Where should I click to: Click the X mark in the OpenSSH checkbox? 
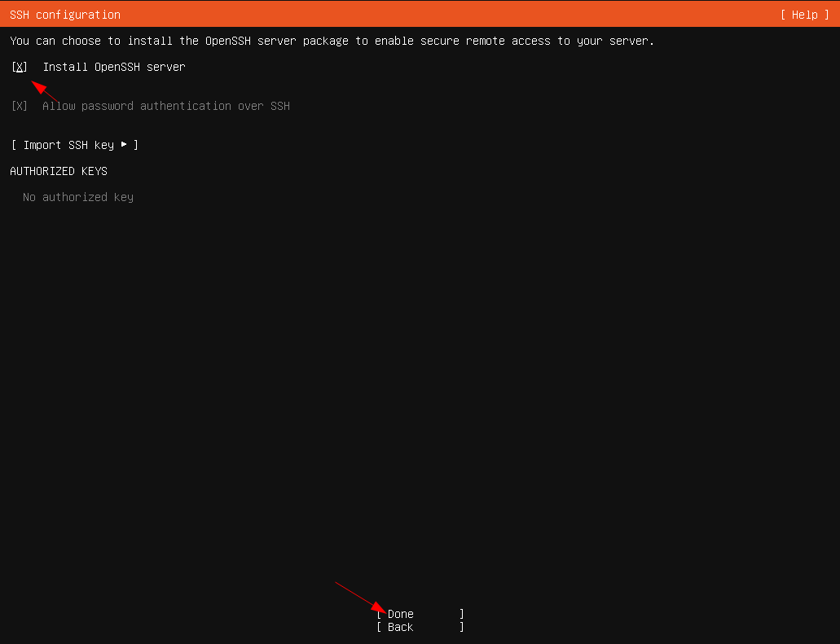pyautogui.click(x=20, y=67)
